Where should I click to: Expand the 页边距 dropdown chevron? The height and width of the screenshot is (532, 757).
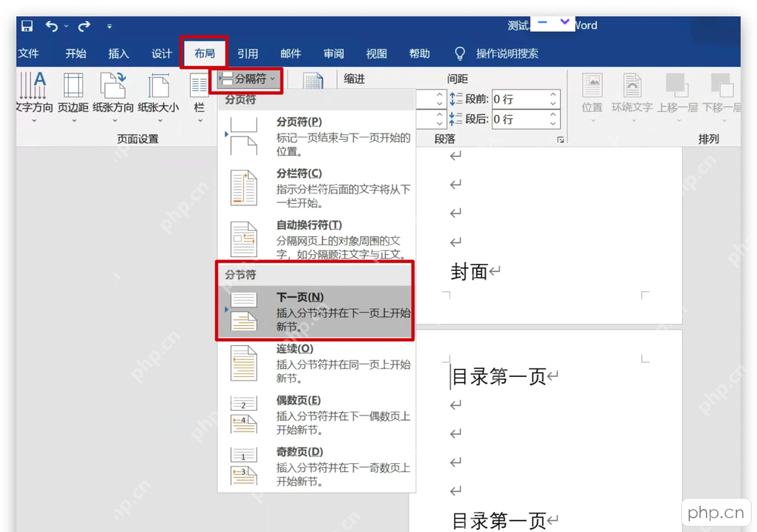click(74, 120)
